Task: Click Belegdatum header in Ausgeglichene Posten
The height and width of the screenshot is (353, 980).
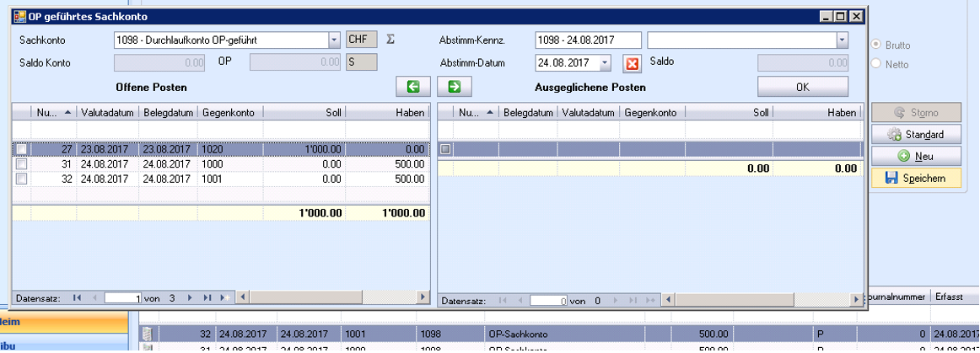Action: (x=528, y=112)
